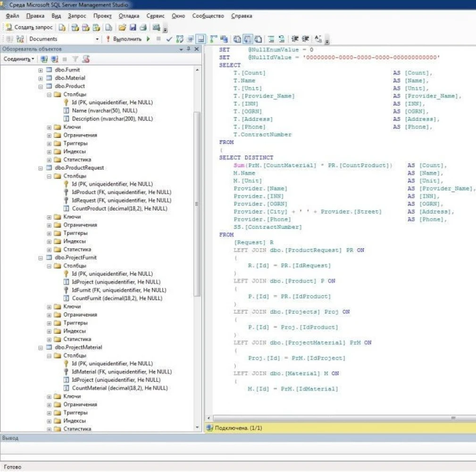The width and height of the screenshot is (476, 472).
Task: Open the Documents database dropdown
Action: click(97, 39)
